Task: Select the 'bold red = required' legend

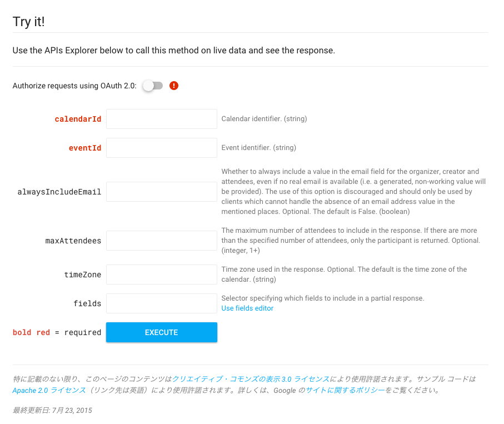Action: (57, 332)
